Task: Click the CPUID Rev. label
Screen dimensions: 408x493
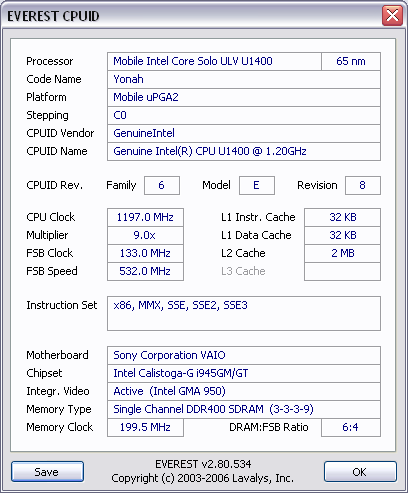Action: (x=55, y=185)
